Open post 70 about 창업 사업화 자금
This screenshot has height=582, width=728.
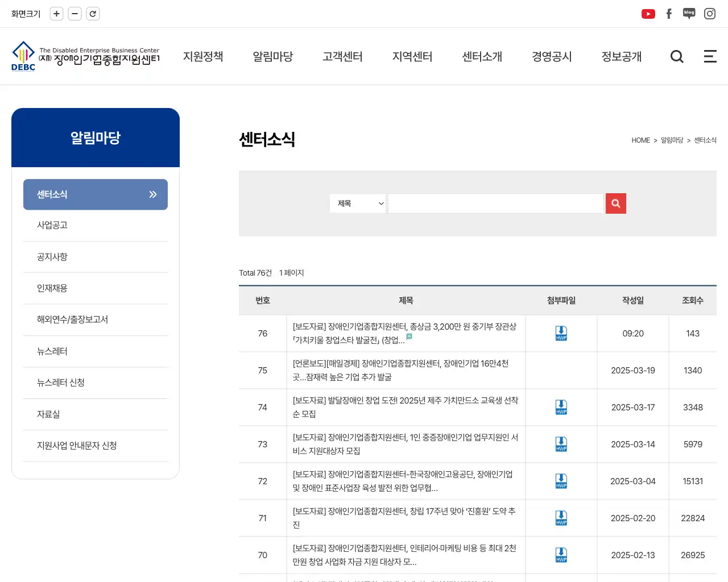404,555
